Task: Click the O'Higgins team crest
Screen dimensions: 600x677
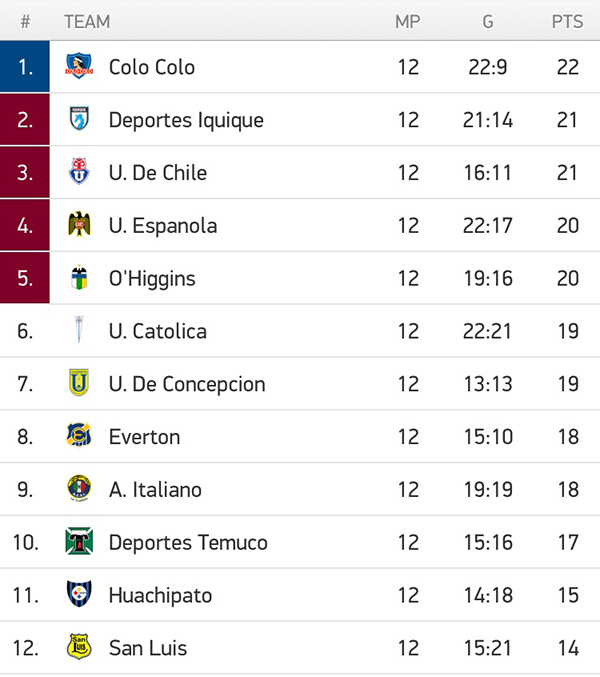Action: pyautogui.click(x=79, y=277)
